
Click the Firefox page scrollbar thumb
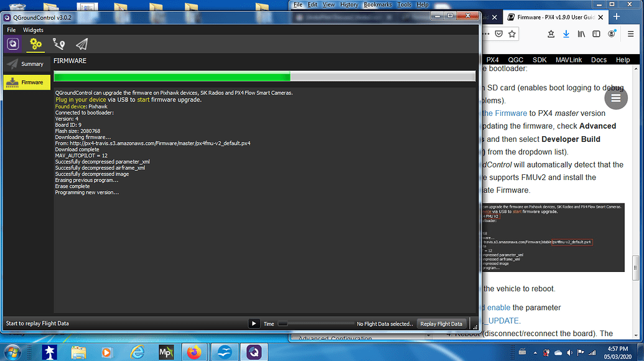(x=636, y=268)
